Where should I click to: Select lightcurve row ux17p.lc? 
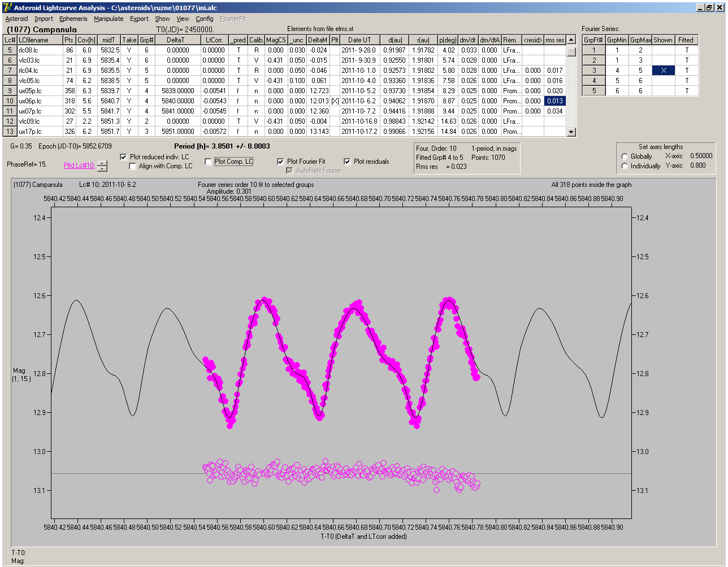click(285, 132)
